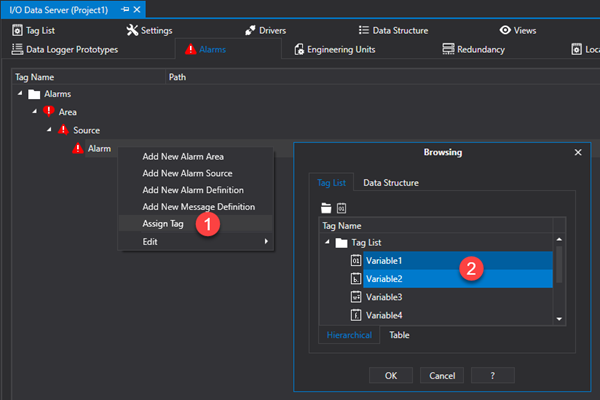Collapse the Area tree node
The height and width of the screenshot is (400, 600).
coord(34,112)
